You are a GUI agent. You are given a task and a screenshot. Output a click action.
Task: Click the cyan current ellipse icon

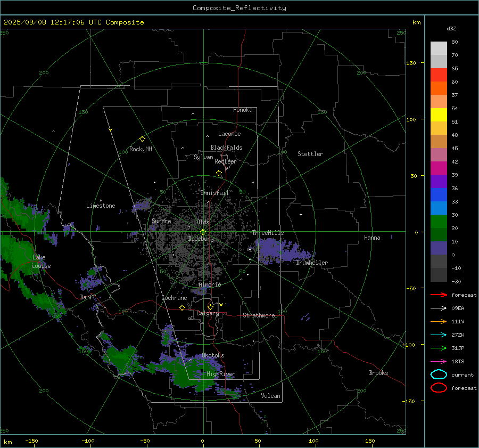point(439,374)
